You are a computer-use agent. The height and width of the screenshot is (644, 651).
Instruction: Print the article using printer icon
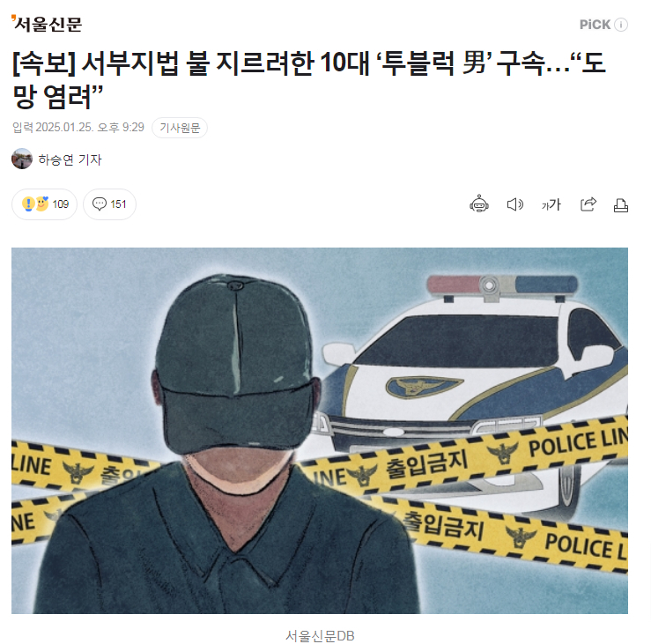621,205
